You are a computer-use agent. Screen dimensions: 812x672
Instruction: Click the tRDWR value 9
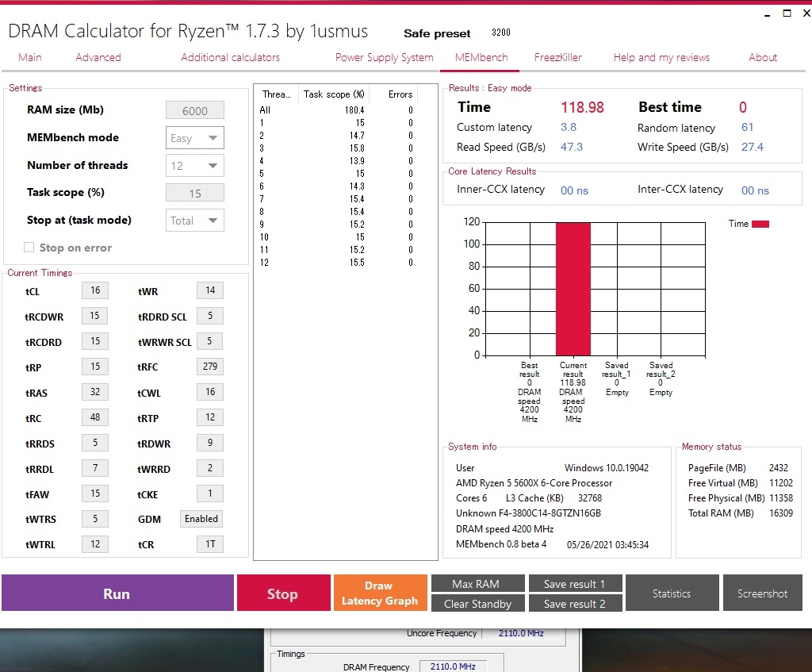[x=209, y=443]
